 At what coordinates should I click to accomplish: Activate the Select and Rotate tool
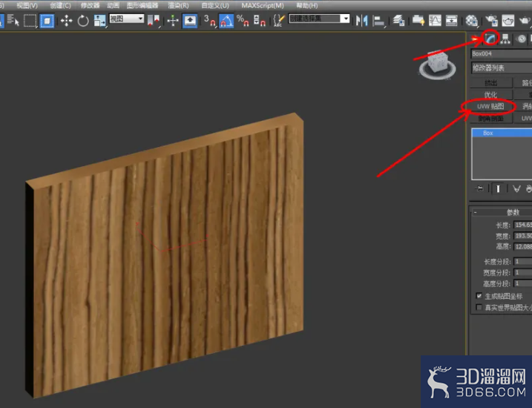[83, 21]
